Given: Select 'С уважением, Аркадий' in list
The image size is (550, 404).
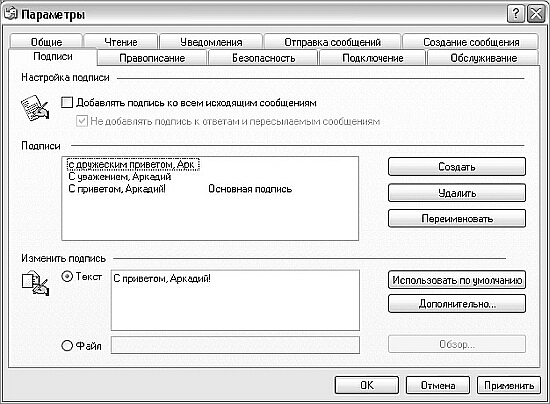Looking at the screenshot, I should coord(120,177).
